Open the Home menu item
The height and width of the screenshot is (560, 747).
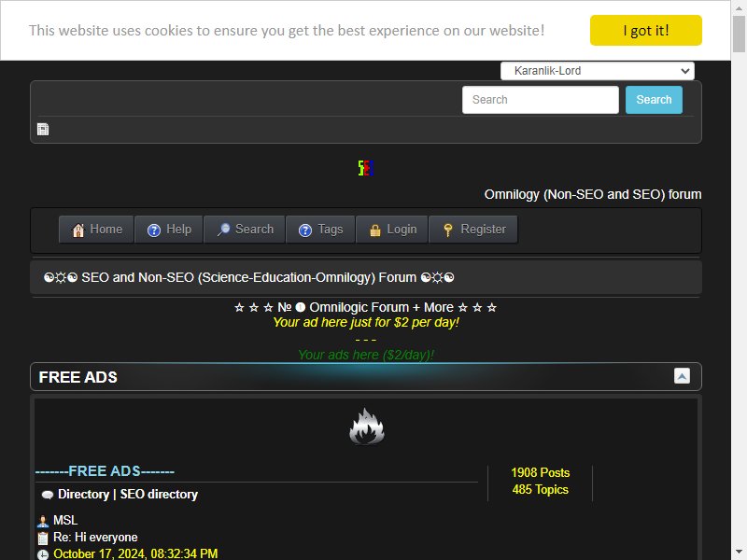click(x=96, y=230)
